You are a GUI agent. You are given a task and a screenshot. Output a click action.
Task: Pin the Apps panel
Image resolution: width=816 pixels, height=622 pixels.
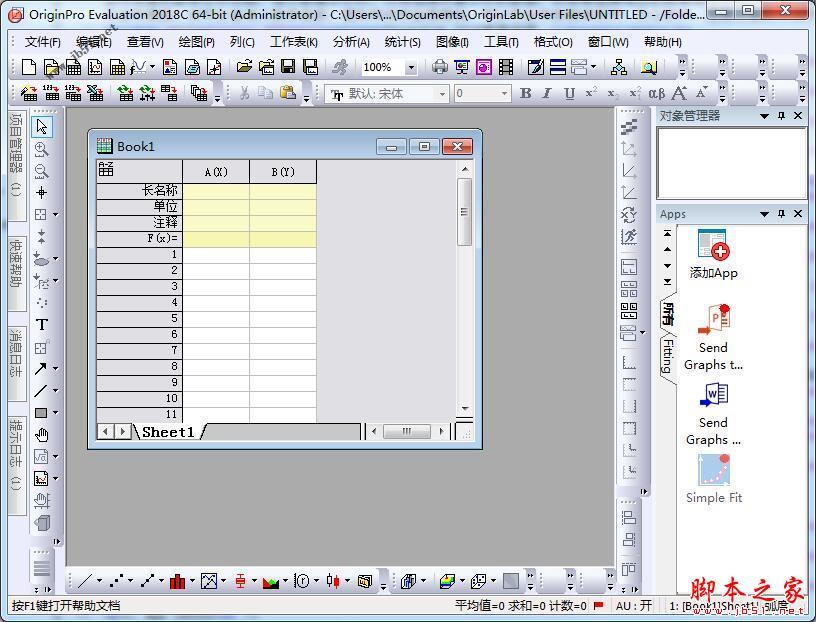781,213
